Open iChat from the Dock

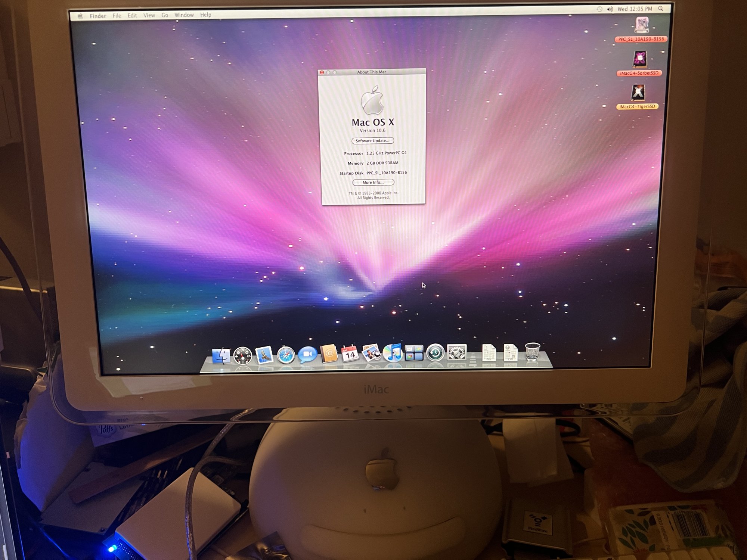point(307,354)
